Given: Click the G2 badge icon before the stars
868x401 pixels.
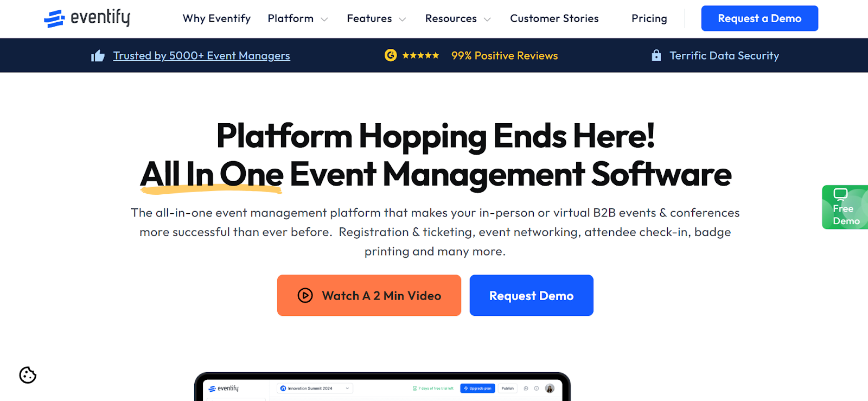Looking at the screenshot, I should tap(391, 55).
